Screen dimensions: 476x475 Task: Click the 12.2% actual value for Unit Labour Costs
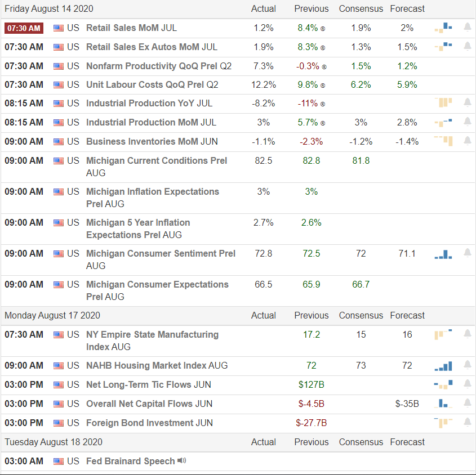coord(263,84)
